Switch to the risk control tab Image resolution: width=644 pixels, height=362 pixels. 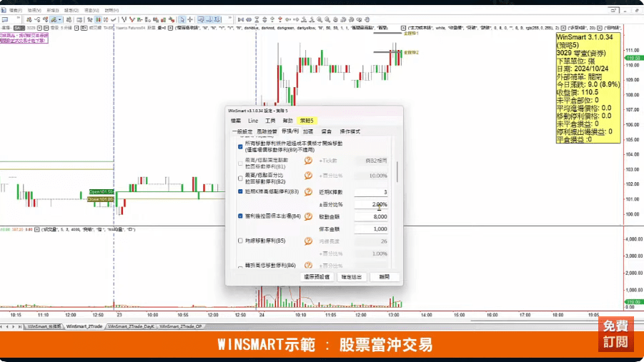click(x=267, y=131)
